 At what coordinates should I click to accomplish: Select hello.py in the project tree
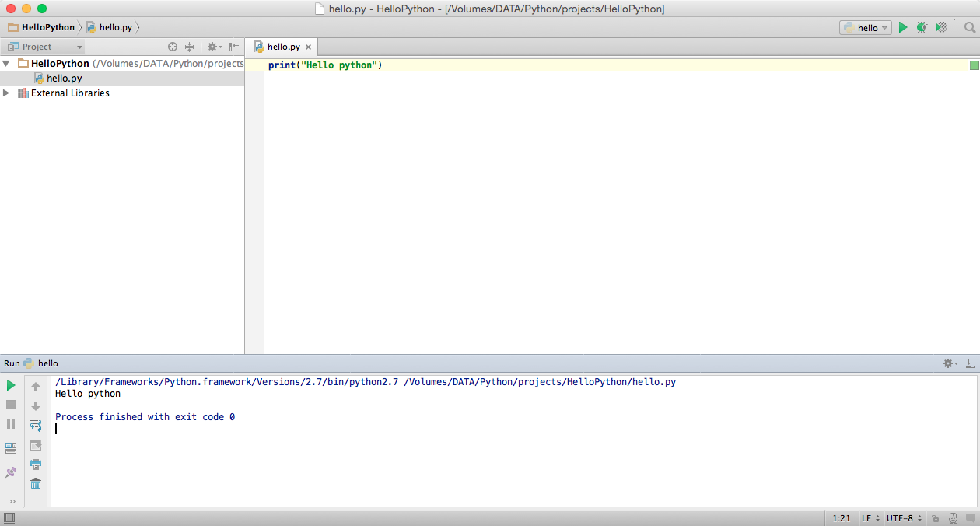point(64,79)
